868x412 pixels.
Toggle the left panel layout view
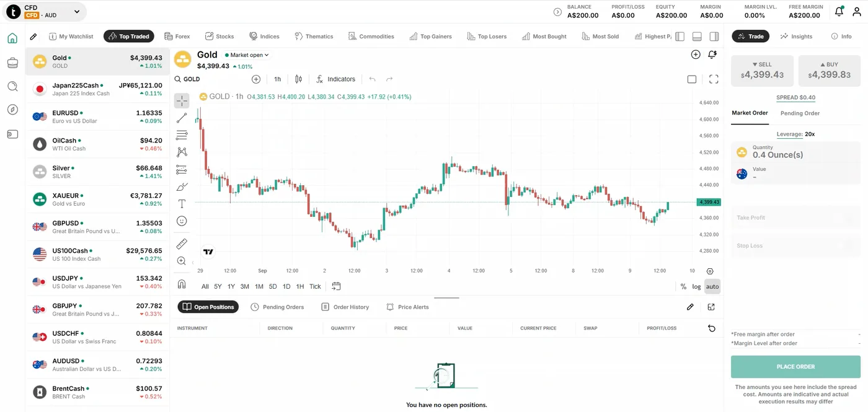coord(680,37)
